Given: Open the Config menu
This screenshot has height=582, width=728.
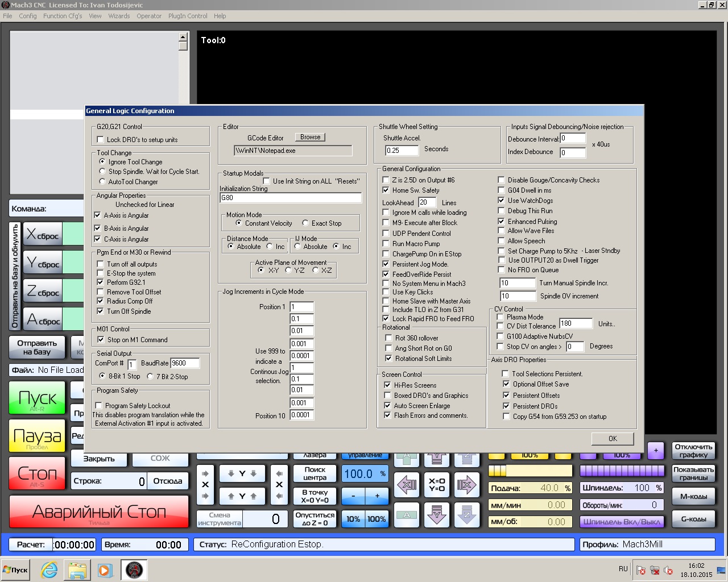Looking at the screenshot, I should tap(28, 16).
